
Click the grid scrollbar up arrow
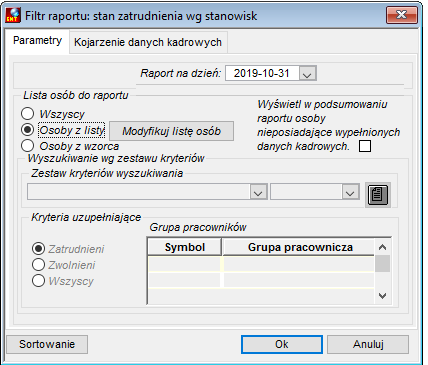click(382, 247)
